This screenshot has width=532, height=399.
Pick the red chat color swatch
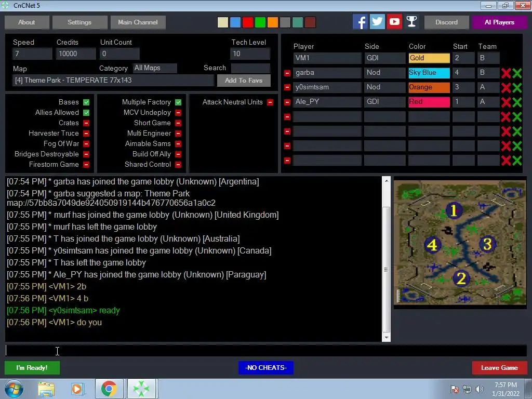click(x=248, y=22)
